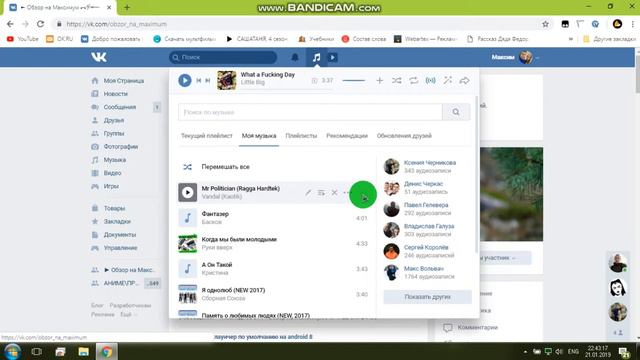The height and width of the screenshot is (360, 640).
Task: Play the Я однолюб (NEW 2017) track
Action: [187, 294]
